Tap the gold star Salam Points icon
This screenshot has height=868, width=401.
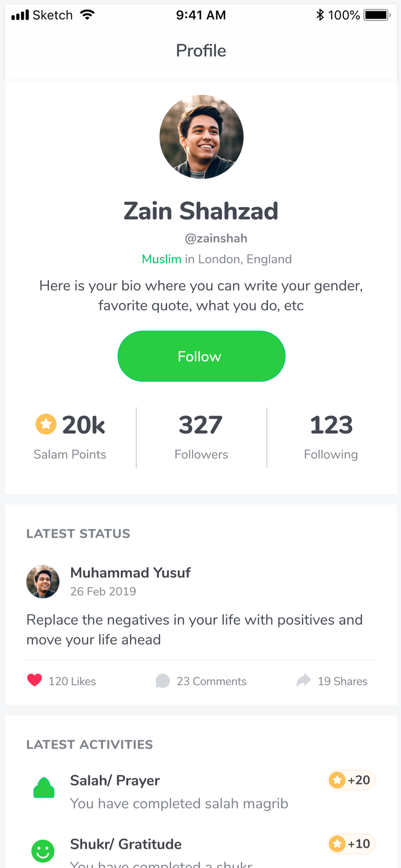(x=46, y=424)
